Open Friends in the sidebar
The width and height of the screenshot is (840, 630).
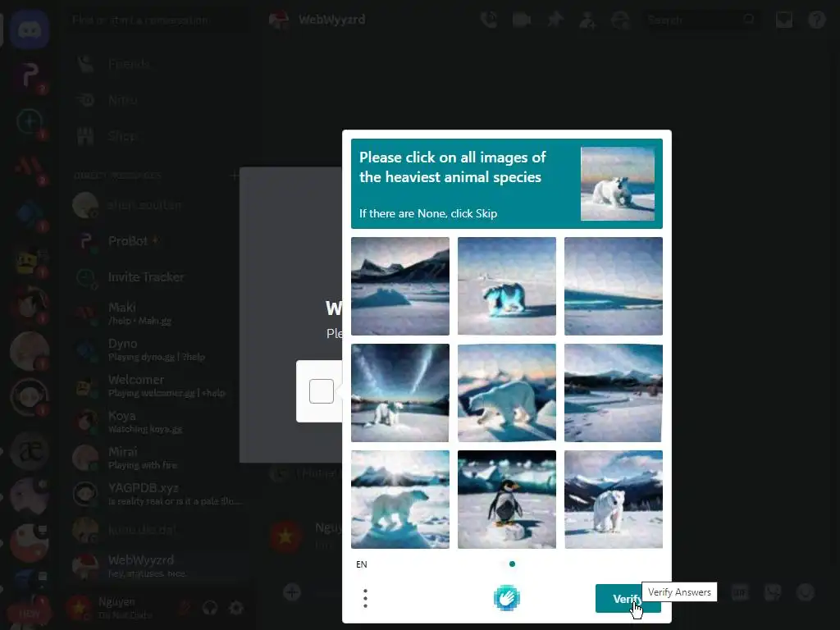[157, 64]
